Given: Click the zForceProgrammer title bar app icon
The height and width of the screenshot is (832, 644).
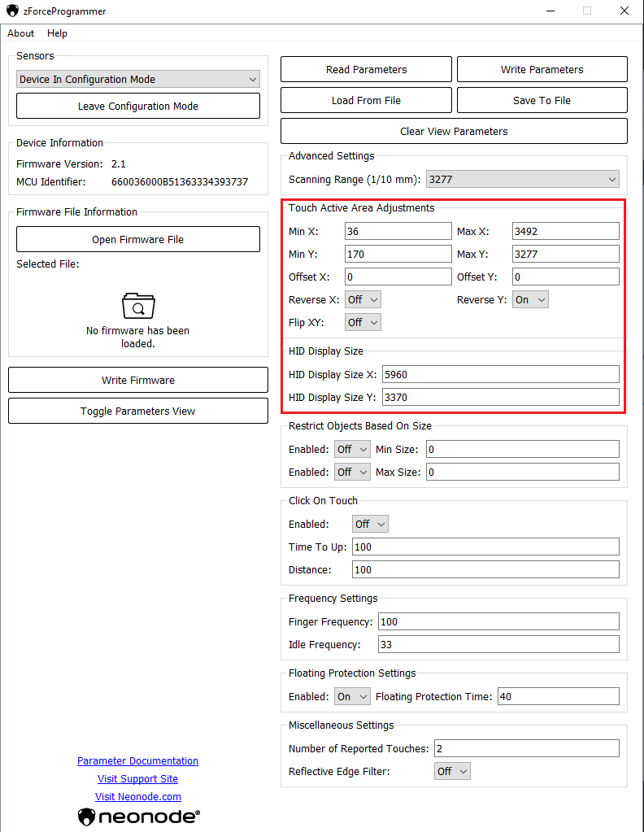Looking at the screenshot, I should click(x=12, y=11).
